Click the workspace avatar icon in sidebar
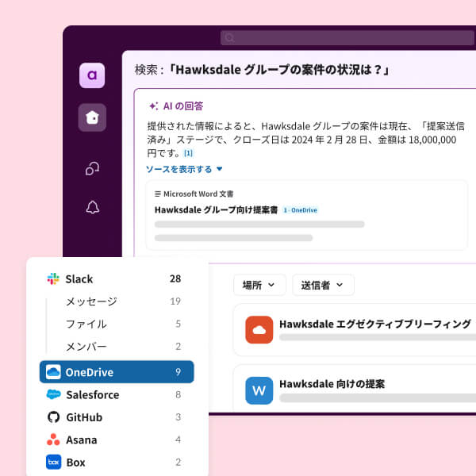The height and width of the screenshot is (476, 476). coord(92,75)
